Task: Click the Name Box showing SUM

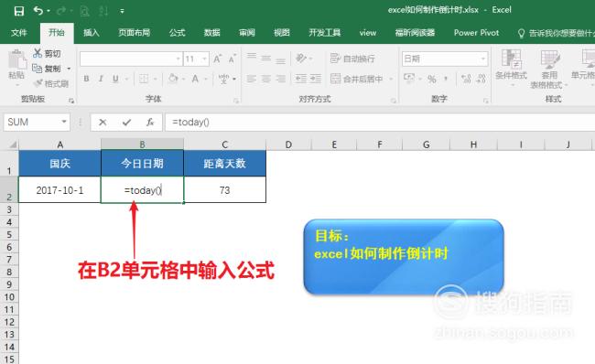Action: (x=32, y=122)
